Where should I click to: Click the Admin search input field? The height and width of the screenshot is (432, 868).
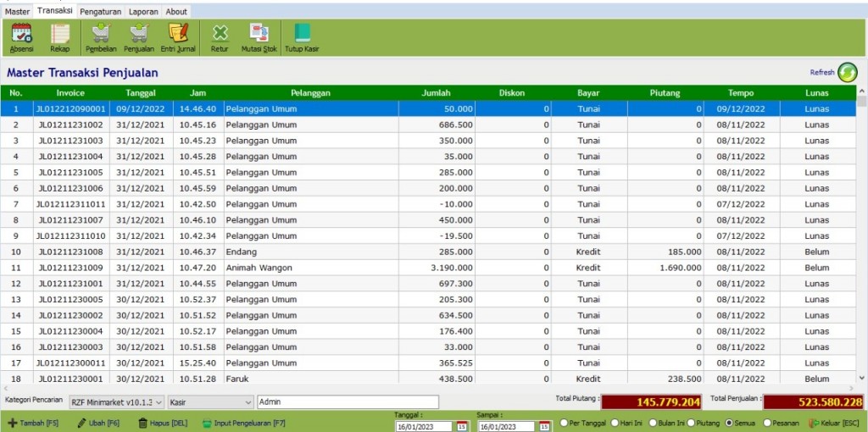pyautogui.click(x=348, y=402)
